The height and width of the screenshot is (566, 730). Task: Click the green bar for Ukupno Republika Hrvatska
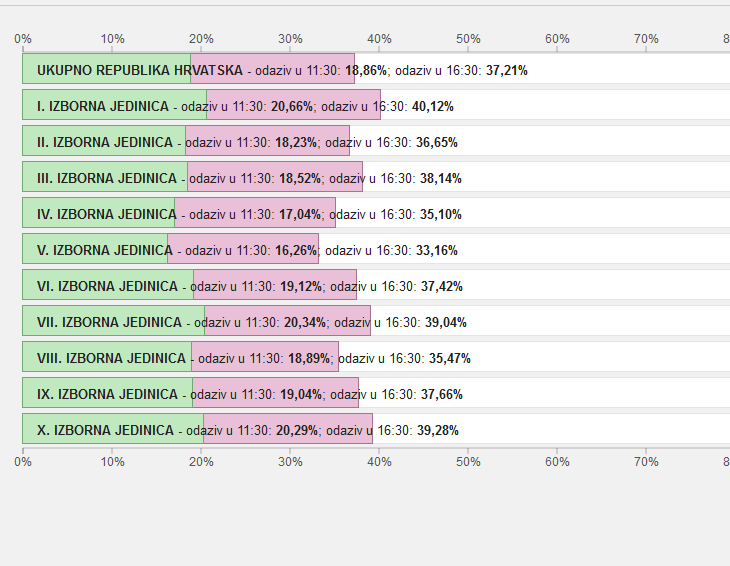106,69
